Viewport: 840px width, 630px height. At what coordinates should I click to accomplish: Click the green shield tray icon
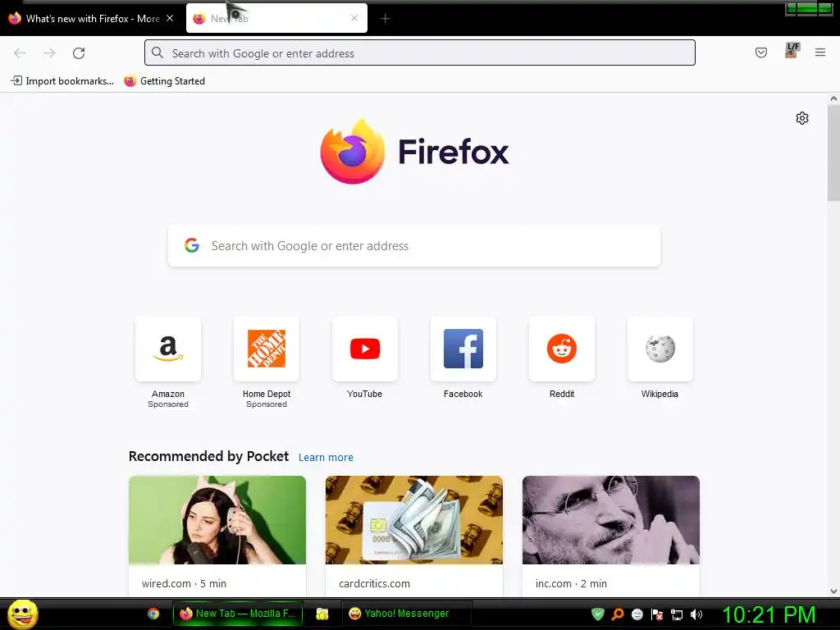(x=598, y=614)
